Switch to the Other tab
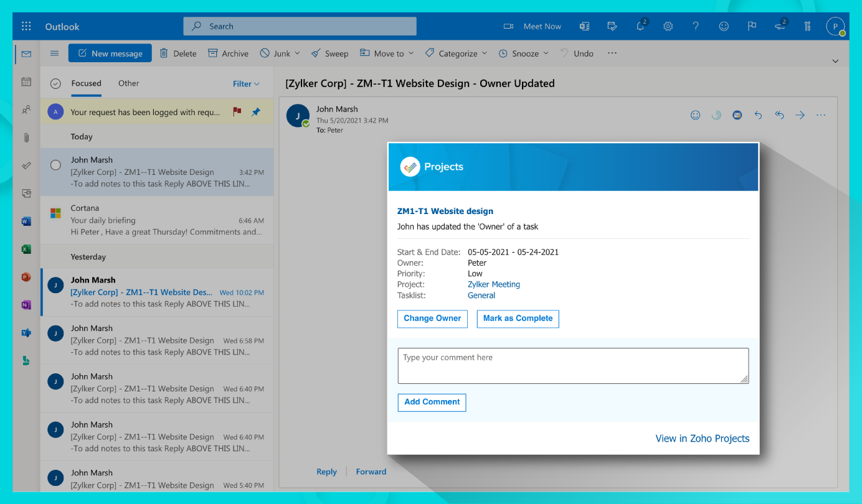Viewport: 862px width, 504px height. point(129,83)
